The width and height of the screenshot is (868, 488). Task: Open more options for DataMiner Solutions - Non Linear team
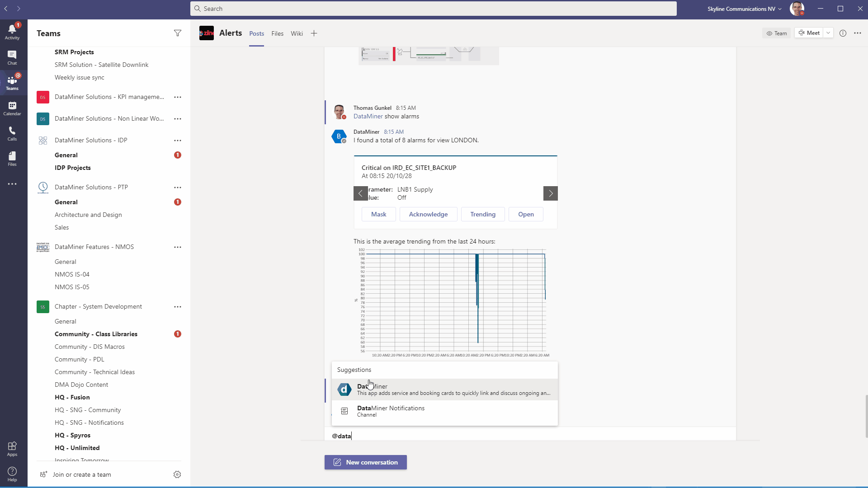178,119
